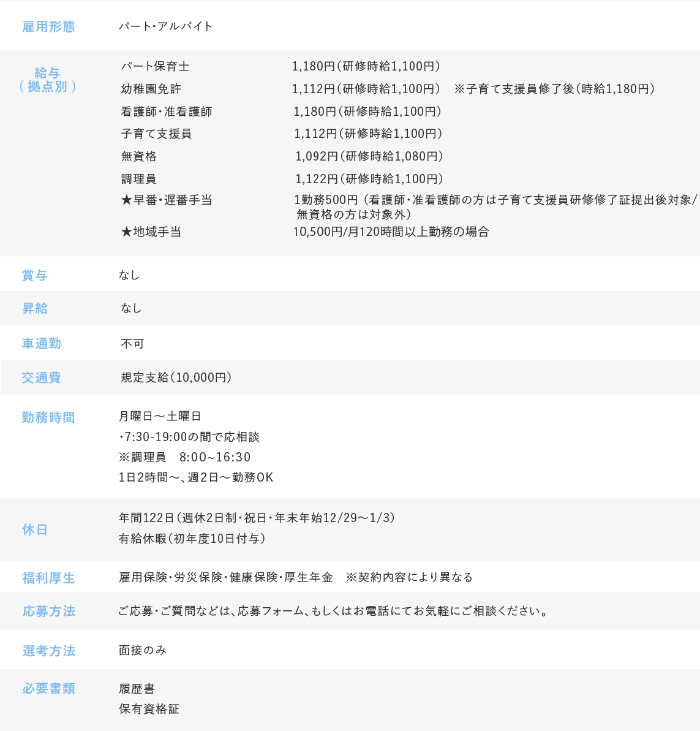700x731 pixels.
Task: Click the パート･アルバイト employment type text
Action: [x=165, y=26]
